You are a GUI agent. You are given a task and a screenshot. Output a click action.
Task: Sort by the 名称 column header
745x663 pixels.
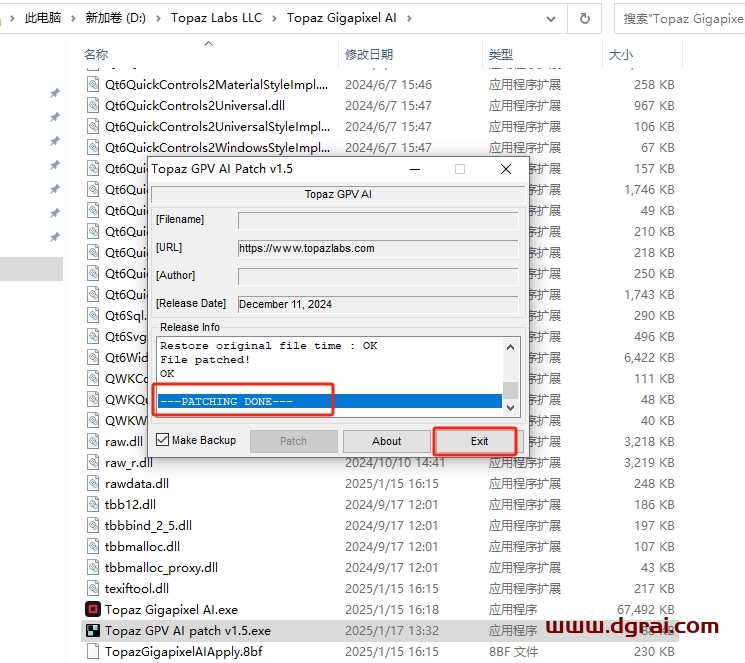(96, 55)
